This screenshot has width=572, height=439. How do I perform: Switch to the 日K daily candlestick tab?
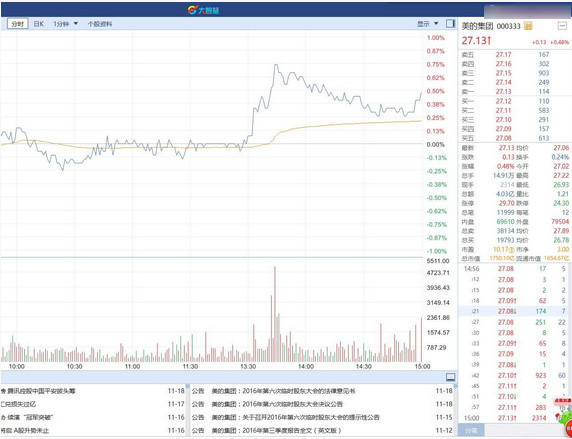tap(39, 24)
